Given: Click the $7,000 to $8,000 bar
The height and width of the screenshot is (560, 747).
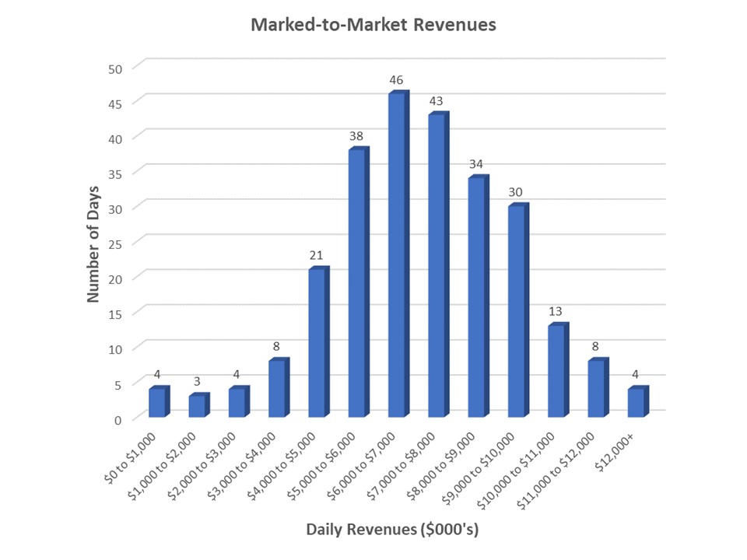Looking at the screenshot, I should coord(437,266).
